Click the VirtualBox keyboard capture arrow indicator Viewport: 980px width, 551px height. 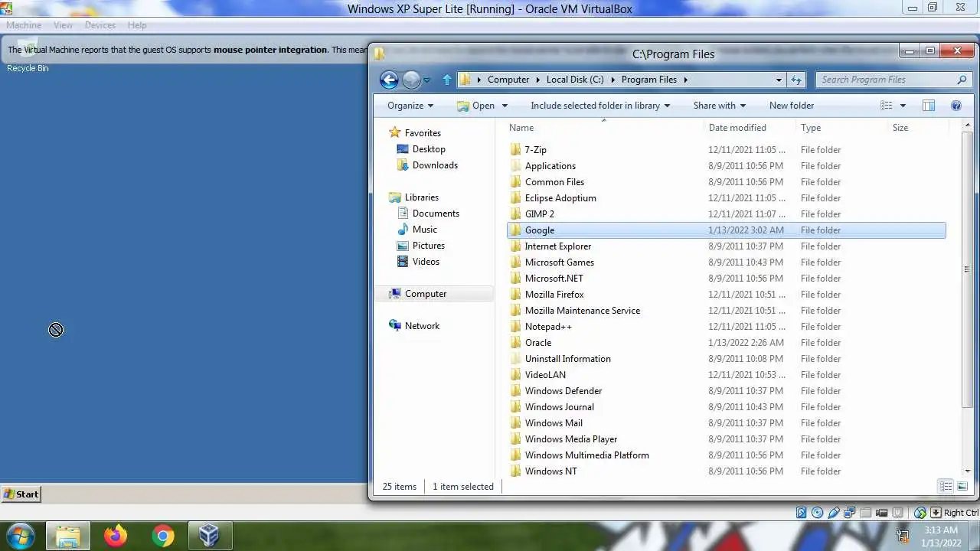(935, 513)
